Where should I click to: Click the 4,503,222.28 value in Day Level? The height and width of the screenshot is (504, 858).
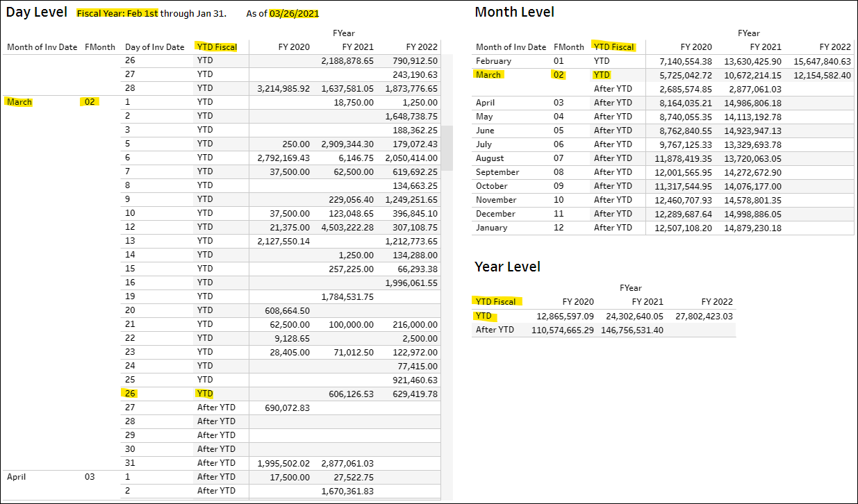coord(347,227)
